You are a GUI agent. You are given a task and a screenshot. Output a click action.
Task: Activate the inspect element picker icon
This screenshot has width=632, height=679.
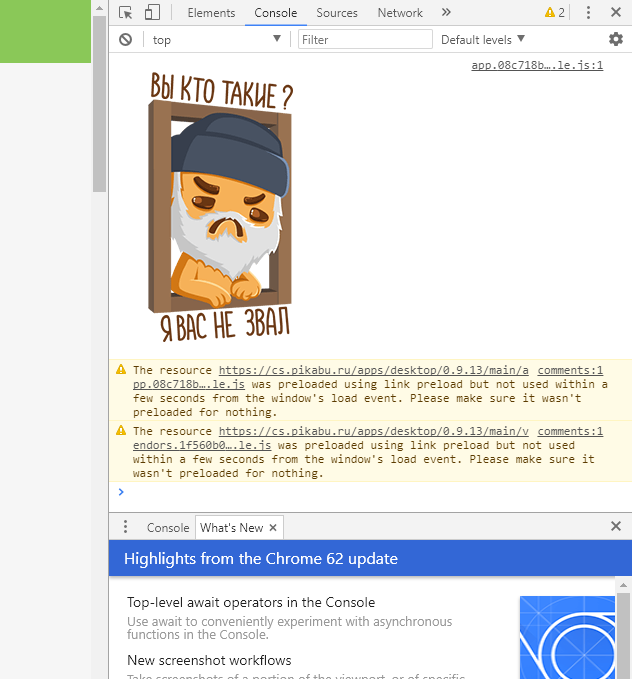click(x=125, y=13)
